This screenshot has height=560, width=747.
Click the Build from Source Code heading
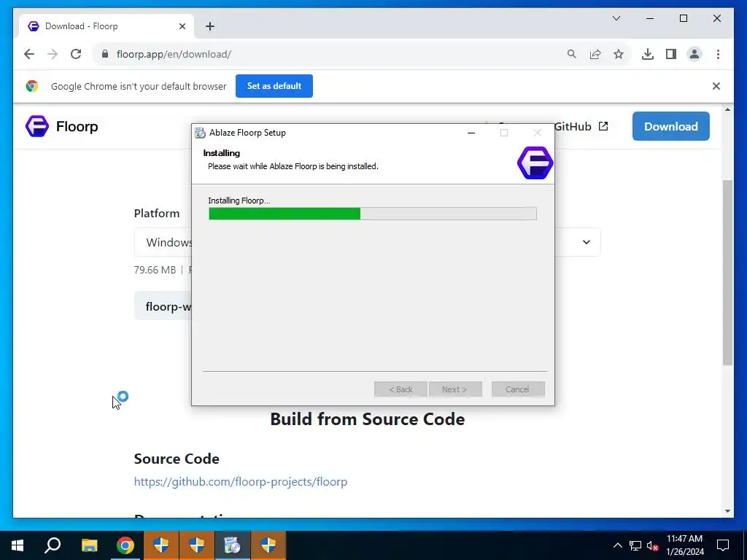click(368, 419)
